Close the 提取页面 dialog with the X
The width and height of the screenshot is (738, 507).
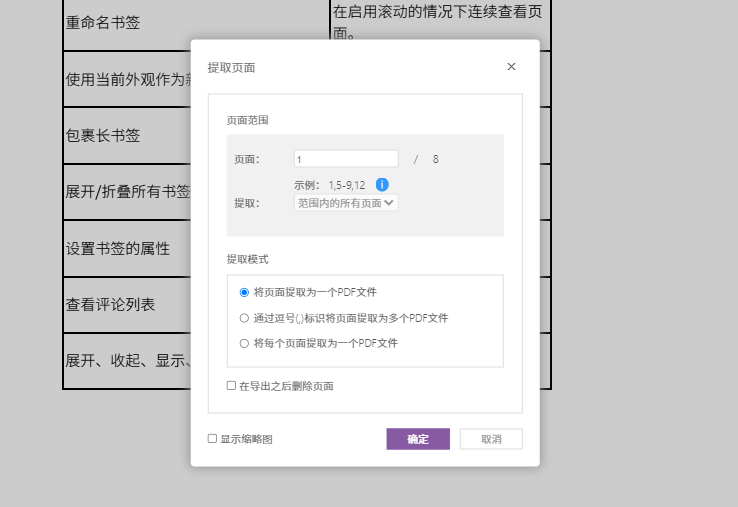(x=511, y=67)
